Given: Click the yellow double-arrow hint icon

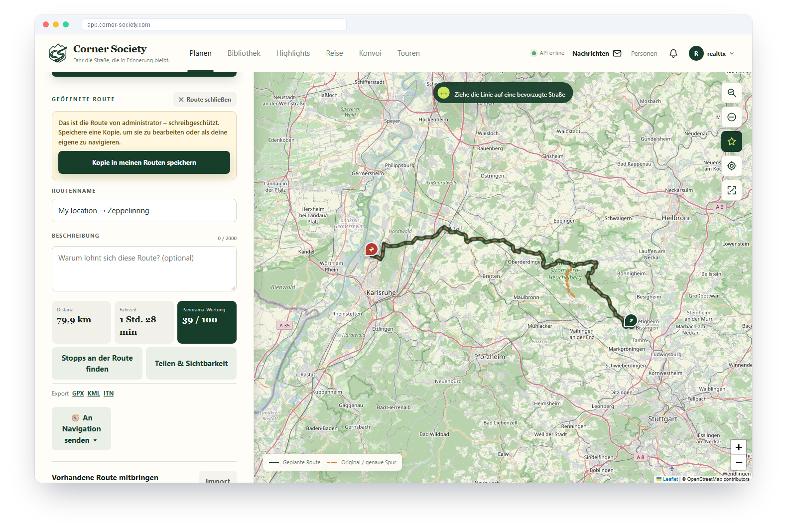Looking at the screenshot, I should coord(443,93).
